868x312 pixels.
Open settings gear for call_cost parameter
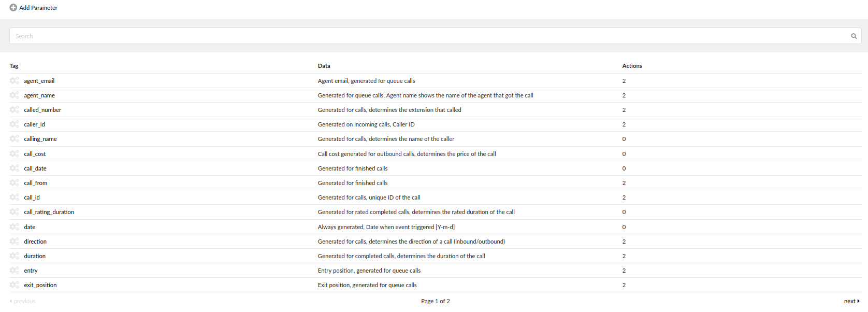(14, 153)
